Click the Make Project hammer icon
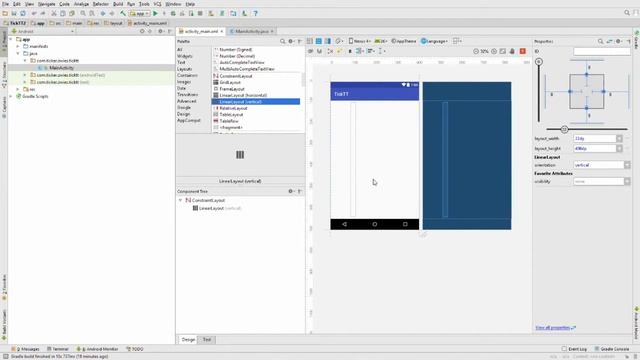The height and width of the screenshot is (360, 640). 123,13
